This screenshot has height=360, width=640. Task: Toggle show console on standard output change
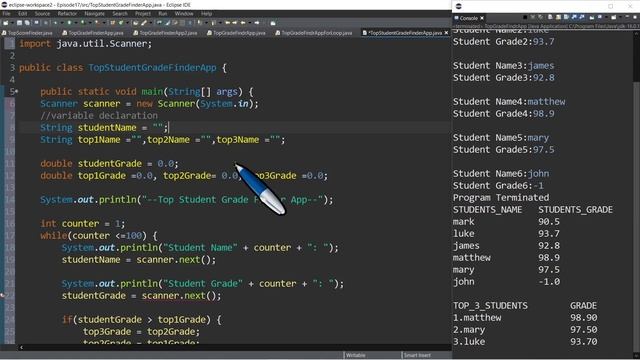pyautogui.click(x=574, y=18)
